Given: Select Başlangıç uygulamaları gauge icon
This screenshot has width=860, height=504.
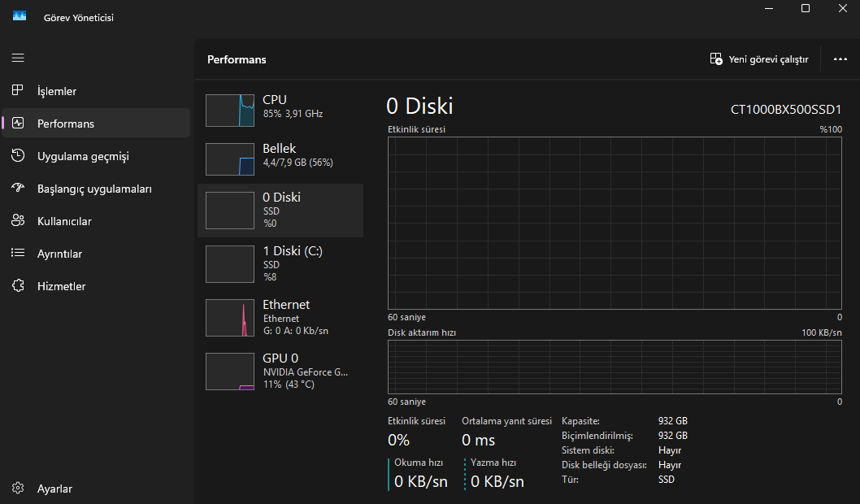Looking at the screenshot, I should point(18,189).
